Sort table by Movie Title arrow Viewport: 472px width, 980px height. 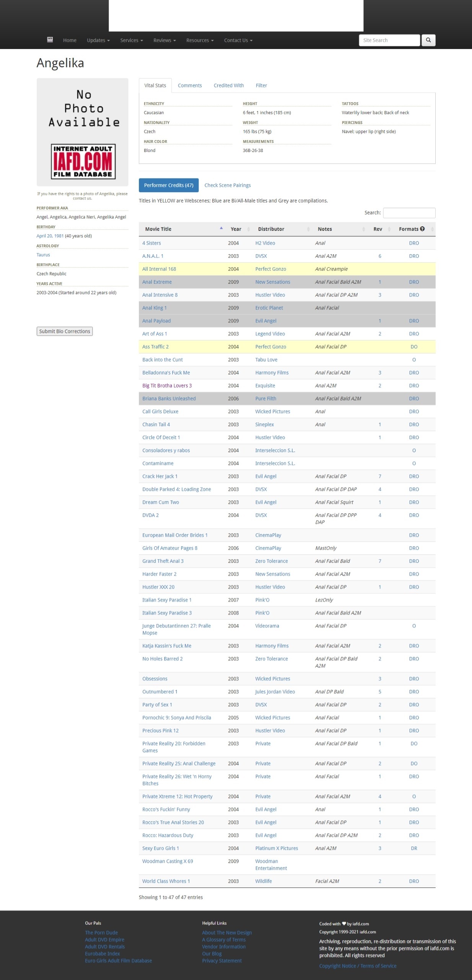[221, 228]
